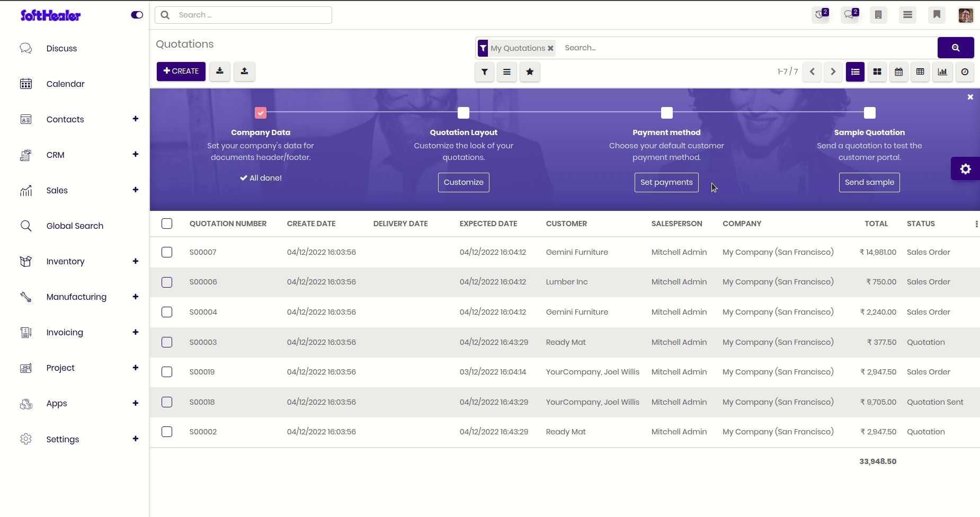
Task: Click the Customize quotation layout button
Action: (464, 182)
